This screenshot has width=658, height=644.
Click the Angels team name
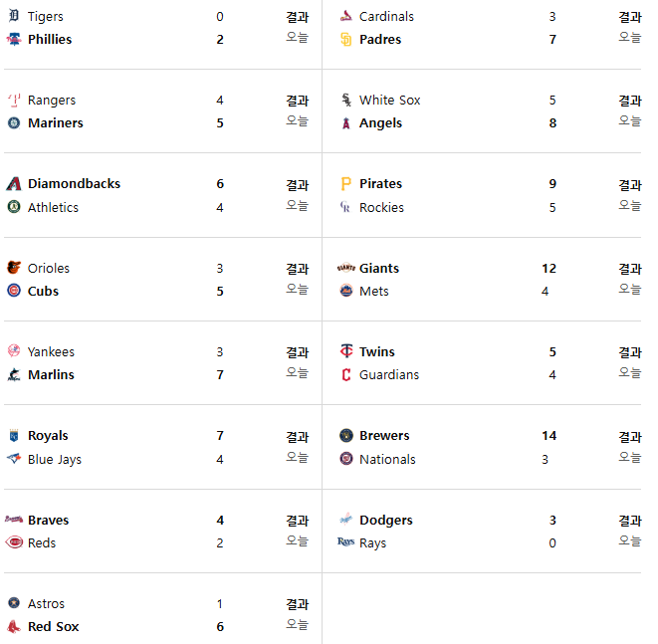click(x=380, y=123)
